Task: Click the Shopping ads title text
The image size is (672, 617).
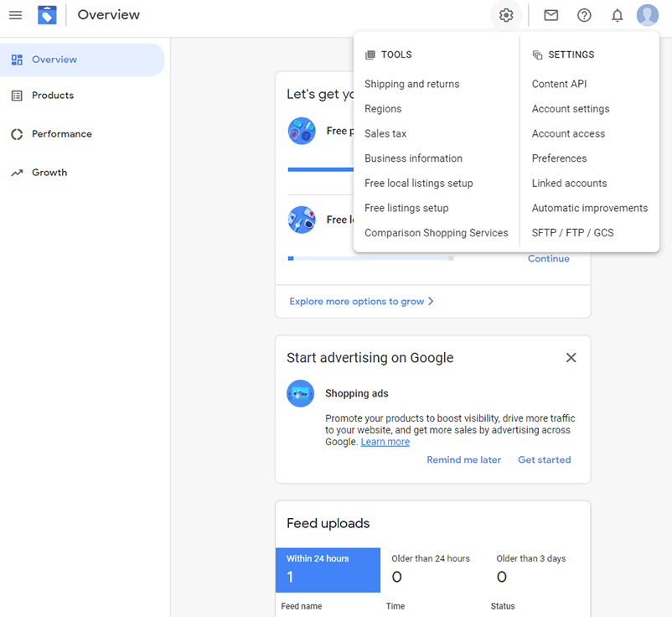Action: click(357, 394)
